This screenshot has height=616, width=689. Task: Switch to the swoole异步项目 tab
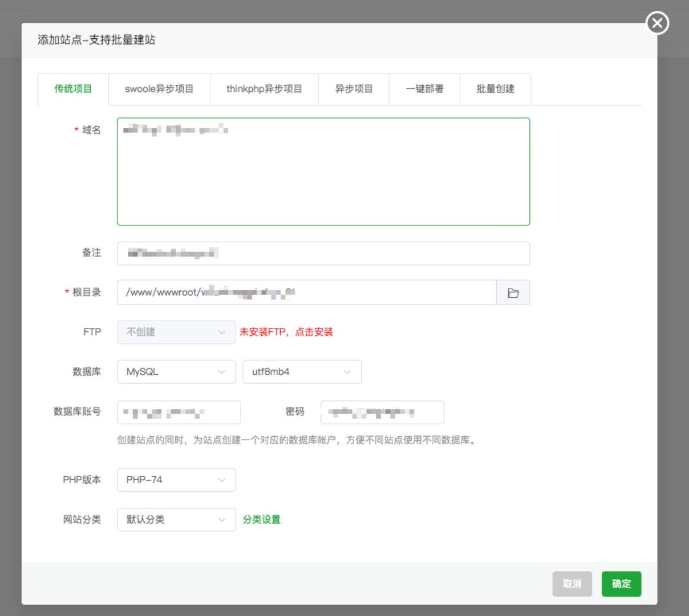point(159,89)
